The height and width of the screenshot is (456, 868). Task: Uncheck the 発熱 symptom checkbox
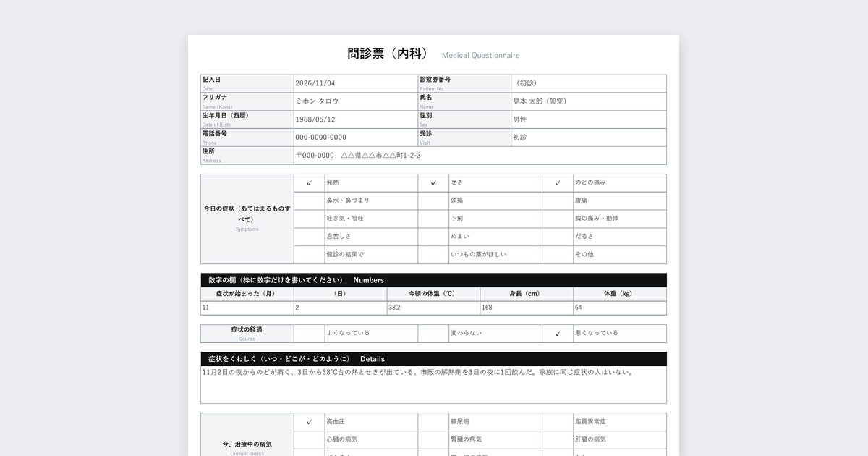click(x=309, y=183)
